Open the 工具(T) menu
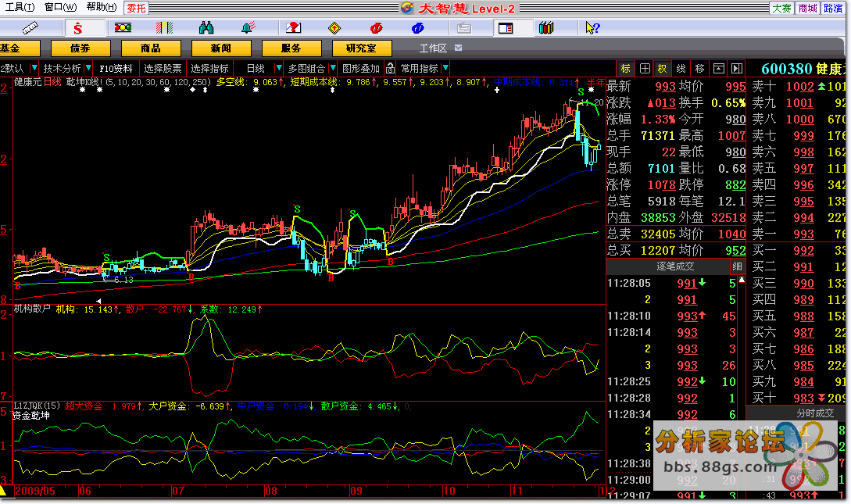Viewport: 851px width, 504px height. point(19,7)
